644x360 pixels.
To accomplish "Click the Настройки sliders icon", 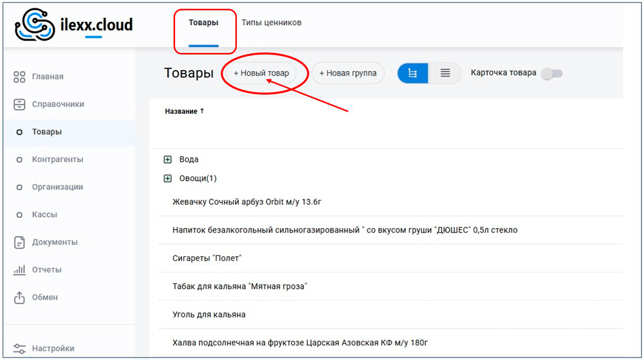I will (19, 348).
